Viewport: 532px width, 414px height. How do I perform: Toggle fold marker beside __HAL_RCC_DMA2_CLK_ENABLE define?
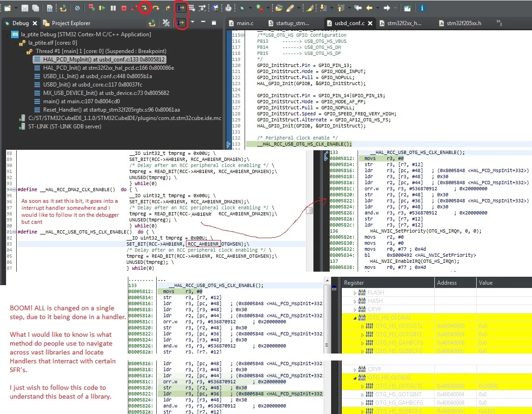click(13, 190)
